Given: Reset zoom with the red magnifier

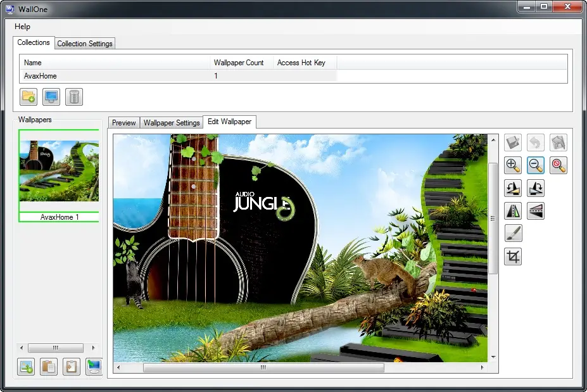Looking at the screenshot, I should pyautogui.click(x=558, y=165).
